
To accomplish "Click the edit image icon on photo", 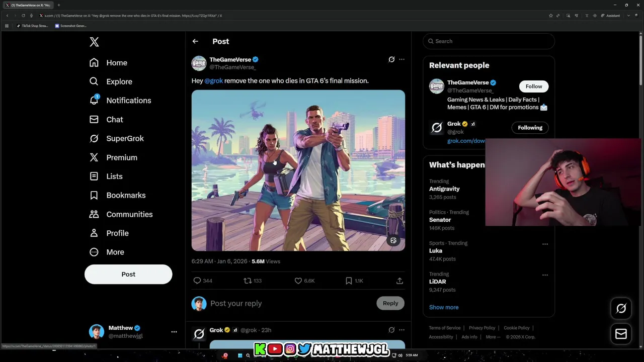I will tap(393, 241).
